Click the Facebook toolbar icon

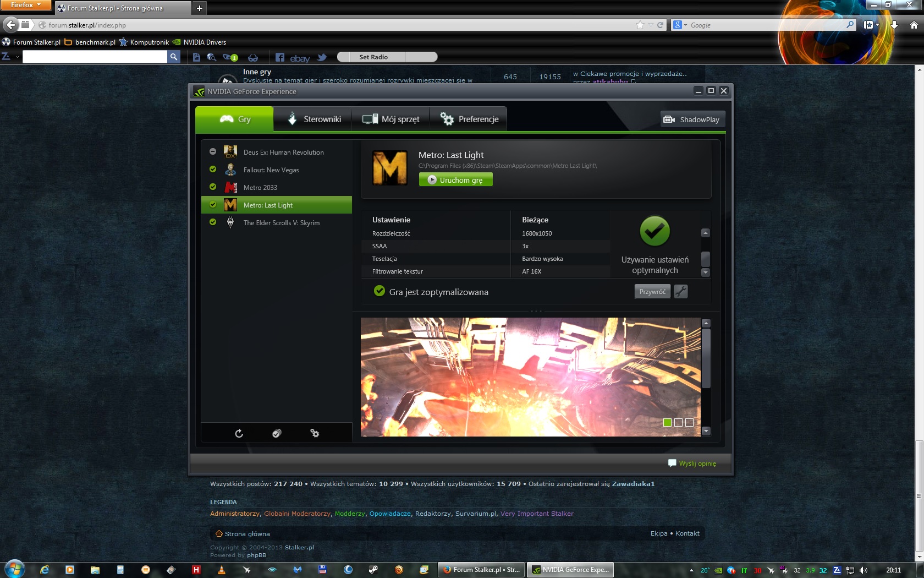point(279,57)
